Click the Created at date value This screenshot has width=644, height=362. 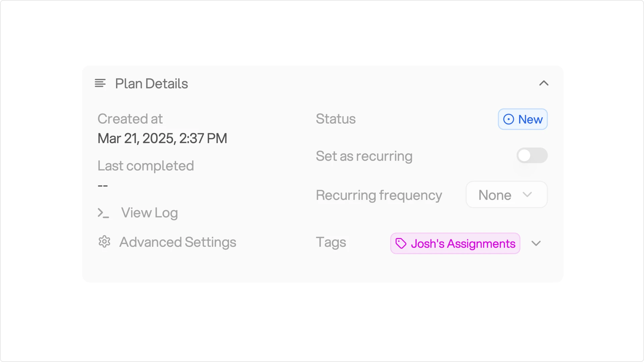click(162, 138)
